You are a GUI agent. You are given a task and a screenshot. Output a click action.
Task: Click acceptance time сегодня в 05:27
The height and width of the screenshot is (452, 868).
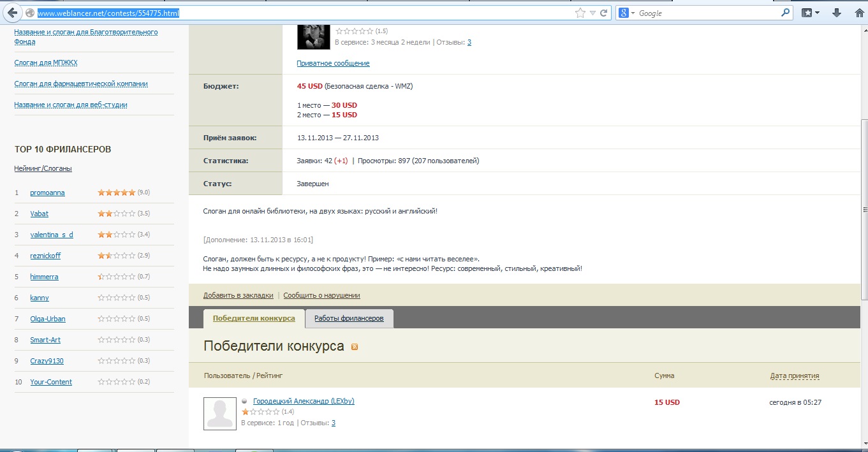coord(795,402)
